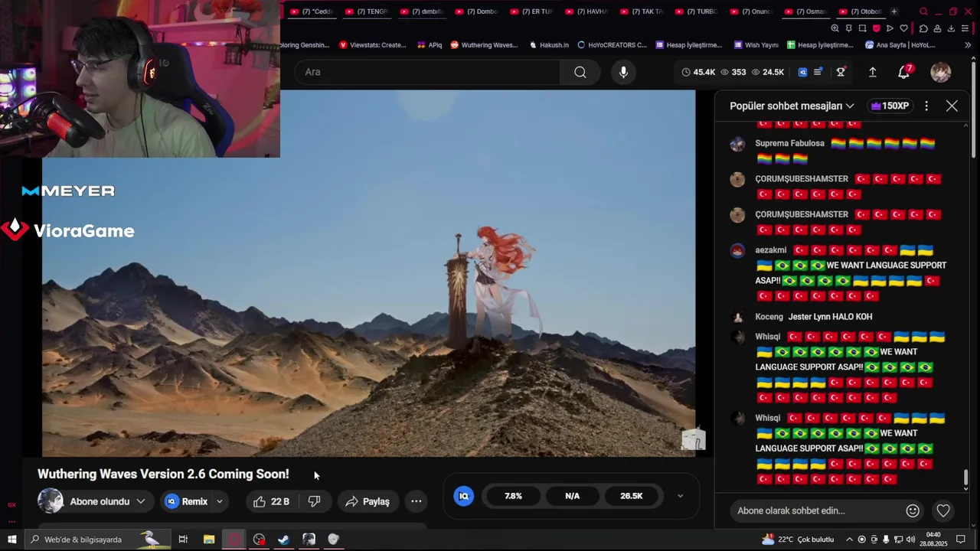Click browser zoom magnifier icon in toolbar
The width and height of the screenshot is (980, 551).
tap(835, 28)
